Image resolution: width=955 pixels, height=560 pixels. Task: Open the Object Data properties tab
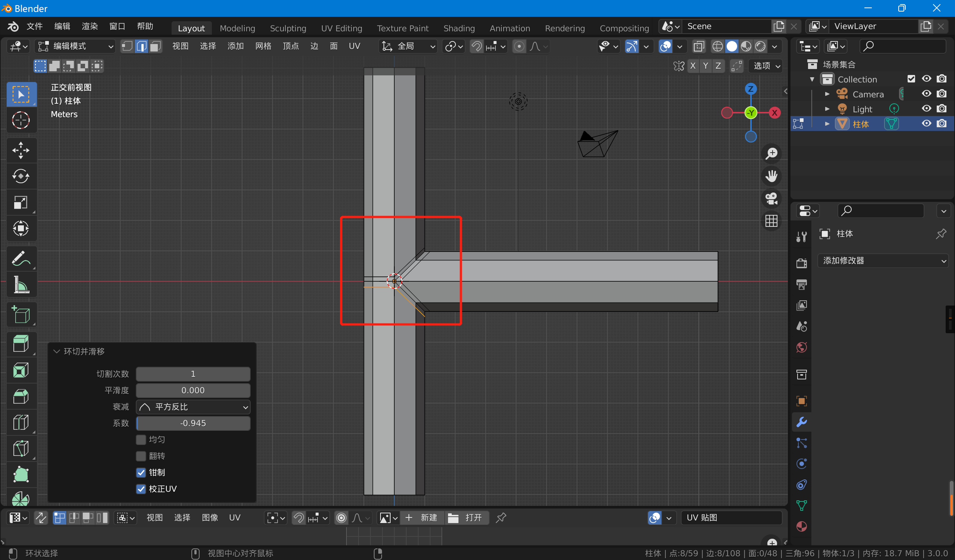coord(802,506)
